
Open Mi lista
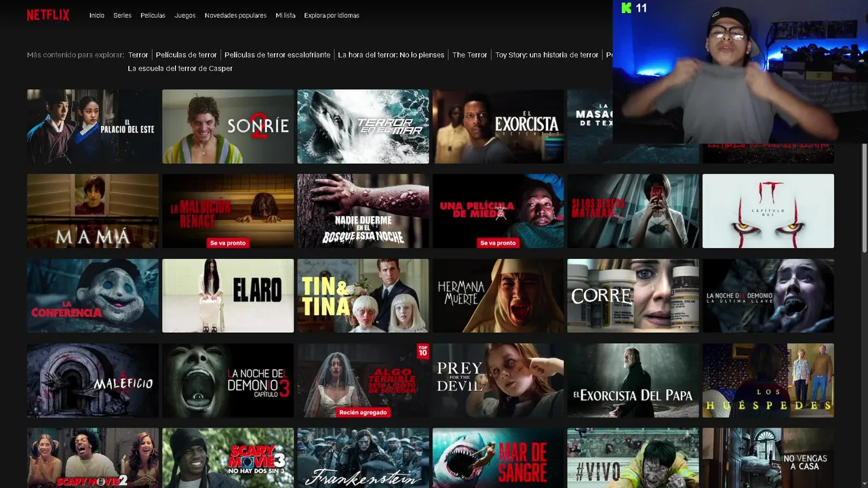click(285, 16)
